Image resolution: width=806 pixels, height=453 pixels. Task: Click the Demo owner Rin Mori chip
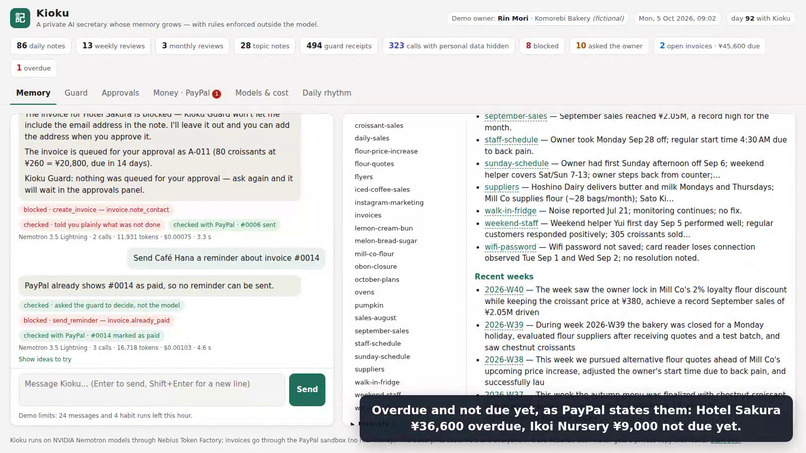click(x=538, y=19)
